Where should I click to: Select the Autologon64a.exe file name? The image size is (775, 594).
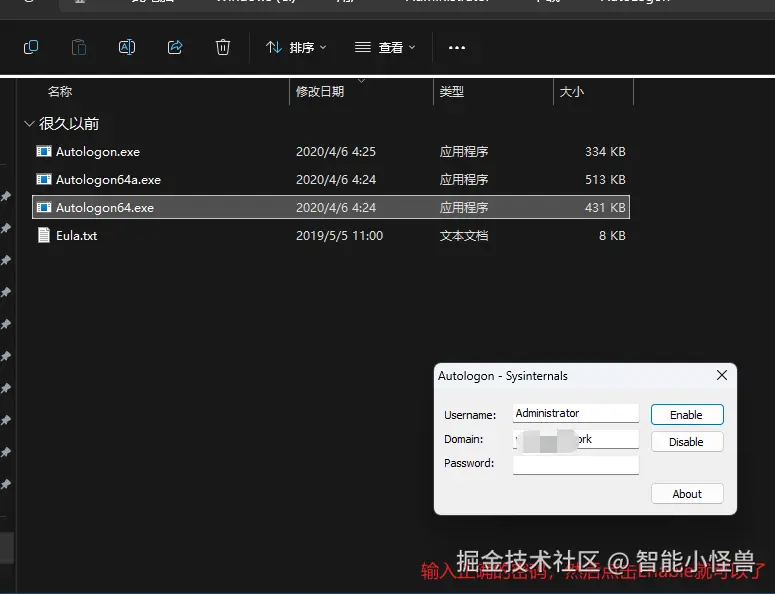pyautogui.click(x=108, y=179)
